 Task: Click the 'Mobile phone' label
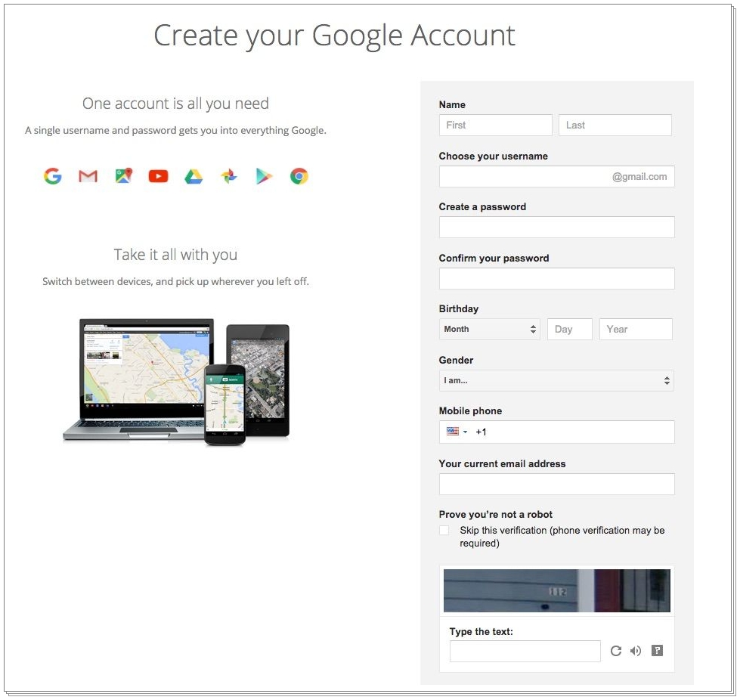(x=470, y=411)
